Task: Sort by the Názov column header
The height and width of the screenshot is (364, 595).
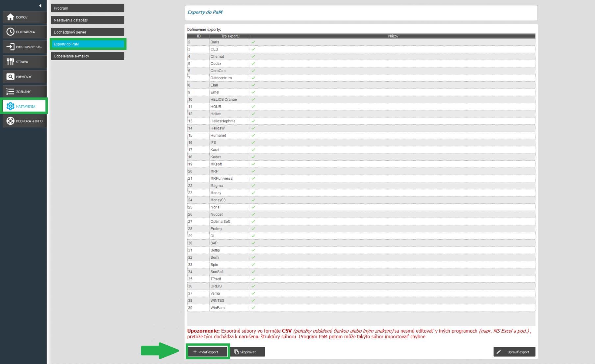Action: (x=393, y=36)
